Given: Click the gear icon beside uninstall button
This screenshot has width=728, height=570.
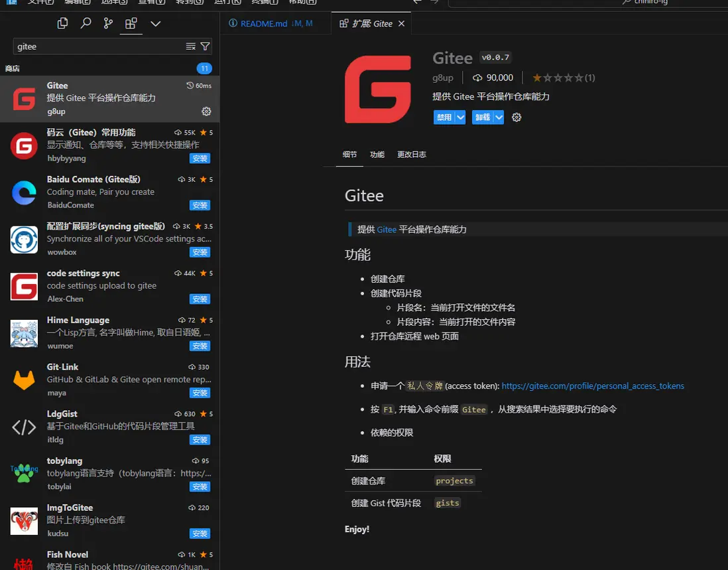Looking at the screenshot, I should point(516,117).
